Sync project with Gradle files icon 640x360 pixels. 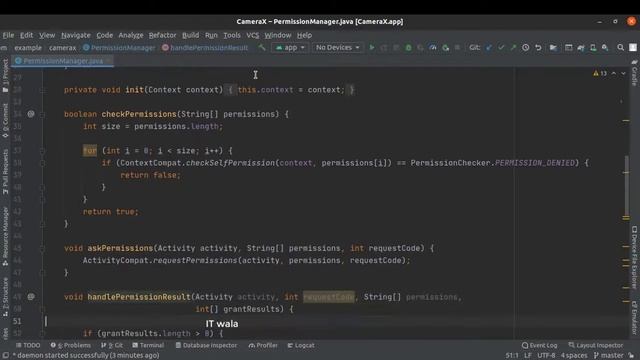pos(581,48)
